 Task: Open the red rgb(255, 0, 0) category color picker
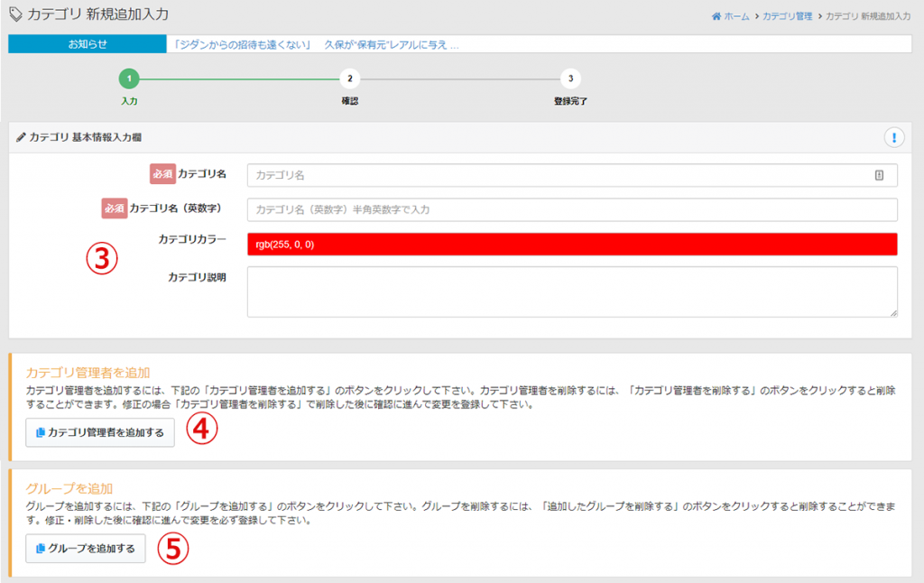tap(572, 242)
